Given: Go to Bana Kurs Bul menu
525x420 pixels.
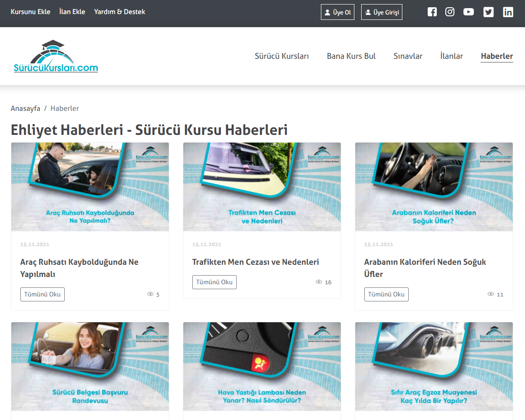Looking at the screenshot, I should [x=351, y=56].
